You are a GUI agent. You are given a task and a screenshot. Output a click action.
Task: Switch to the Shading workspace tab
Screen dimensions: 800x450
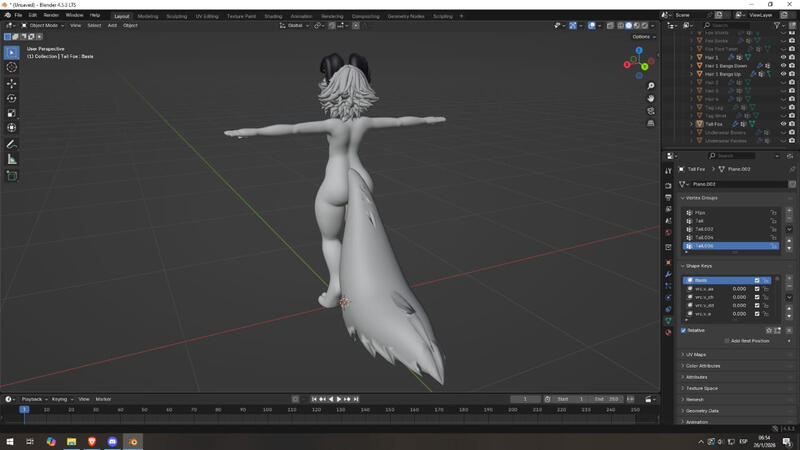point(273,16)
